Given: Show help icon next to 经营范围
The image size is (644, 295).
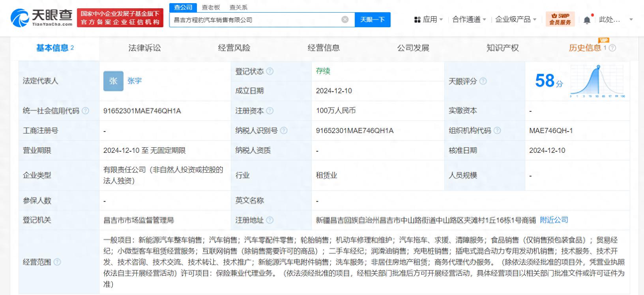Looking at the screenshot, I should [x=57, y=262].
